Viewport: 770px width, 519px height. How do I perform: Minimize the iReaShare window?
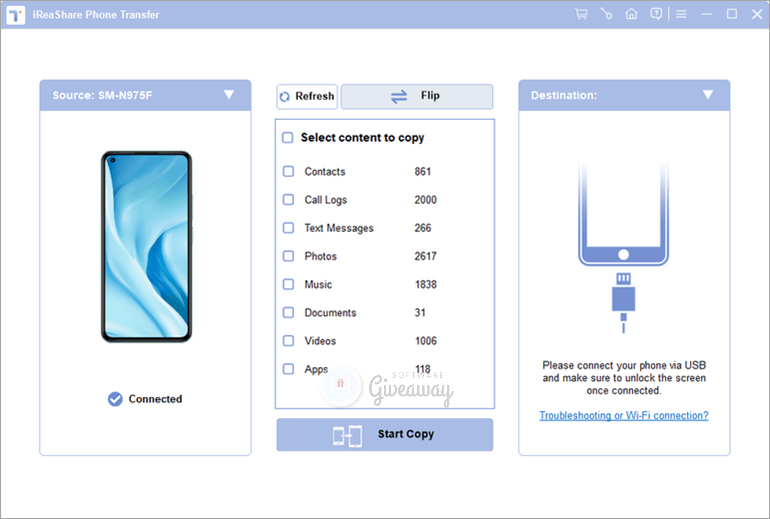[x=707, y=14]
